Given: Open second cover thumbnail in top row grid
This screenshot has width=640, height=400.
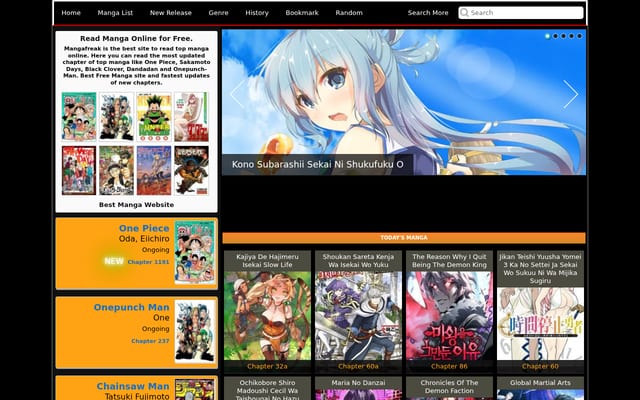Looking at the screenshot, I should [x=116, y=116].
